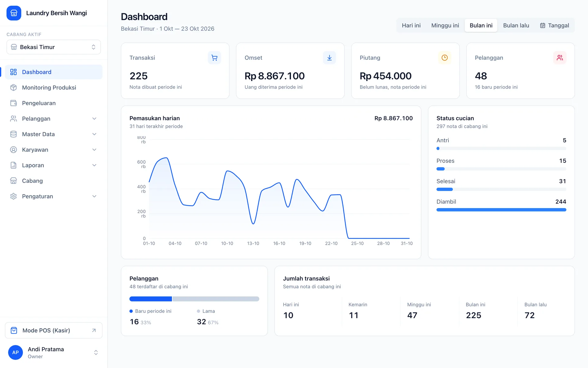The height and width of the screenshot is (368, 588).
Task: Click the Proses status progress bar
Action: pyautogui.click(x=501, y=169)
